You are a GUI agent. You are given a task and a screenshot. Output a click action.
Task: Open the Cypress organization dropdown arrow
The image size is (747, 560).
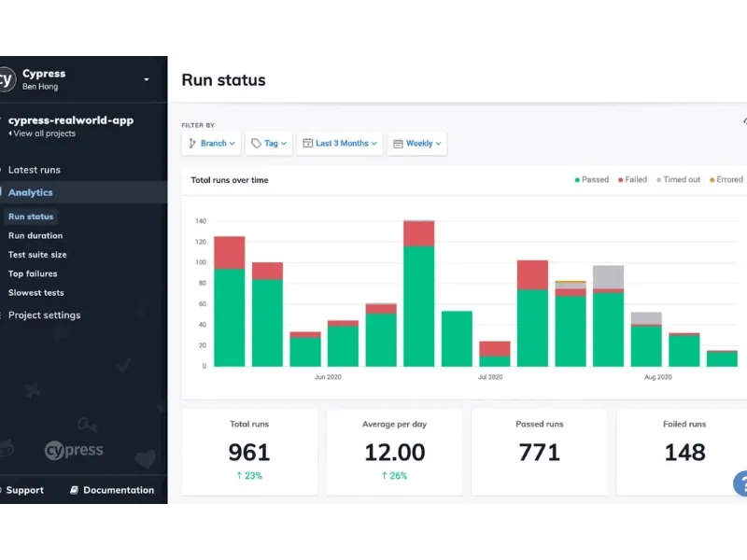[x=147, y=79]
